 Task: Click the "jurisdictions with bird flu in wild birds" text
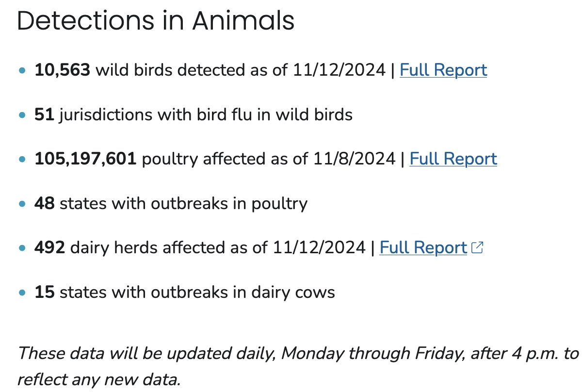coord(206,115)
